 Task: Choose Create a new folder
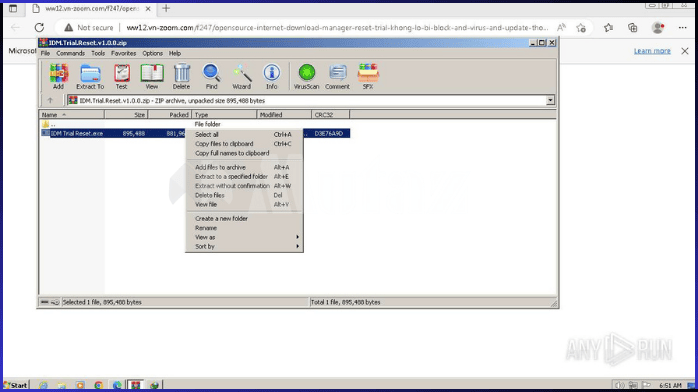coord(244,218)
